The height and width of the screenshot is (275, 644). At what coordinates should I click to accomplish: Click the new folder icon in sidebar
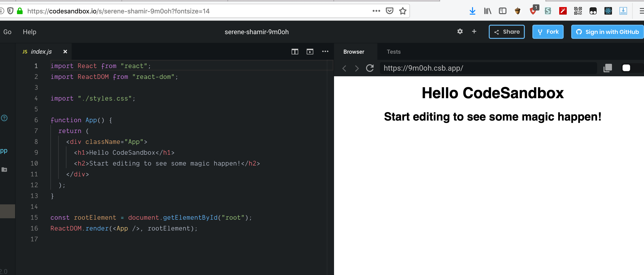point(4,170)
